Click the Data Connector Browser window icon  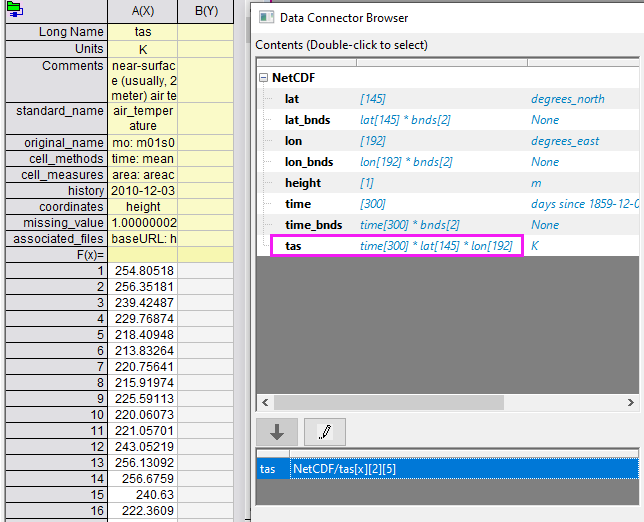coord(265,17)
